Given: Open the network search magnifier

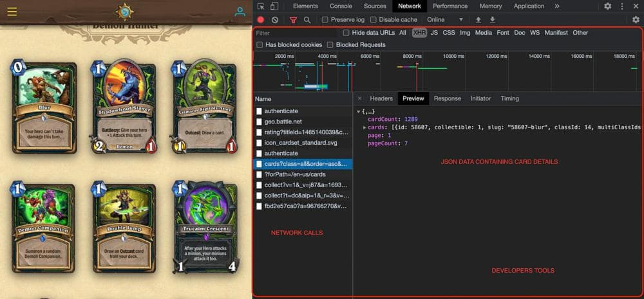Looking at the screenshot, I should (x=307, y=20).
